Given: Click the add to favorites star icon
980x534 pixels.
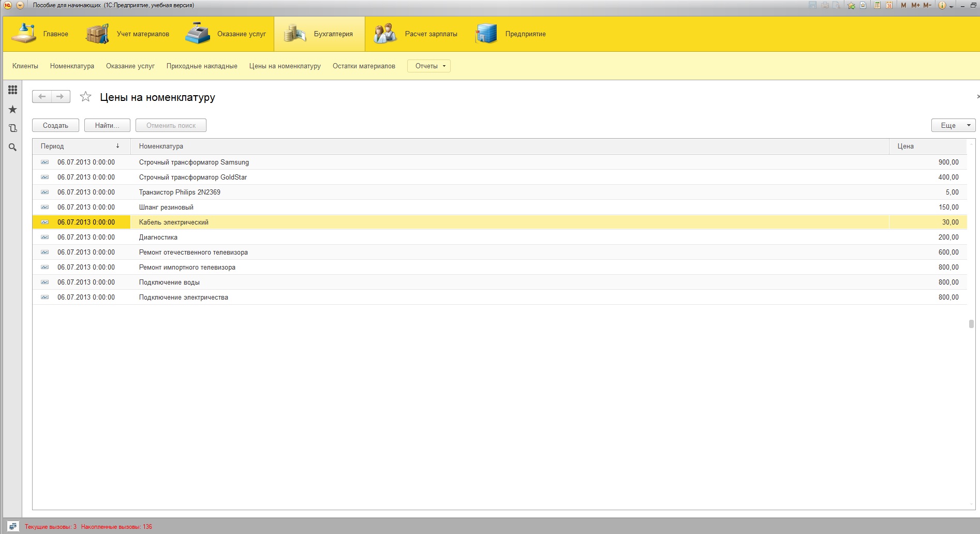Looking at the screenshot, I should coord(85,97).
